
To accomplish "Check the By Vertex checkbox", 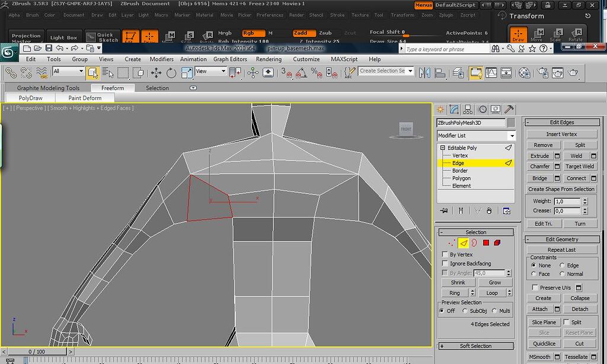I will pos(445,254).
